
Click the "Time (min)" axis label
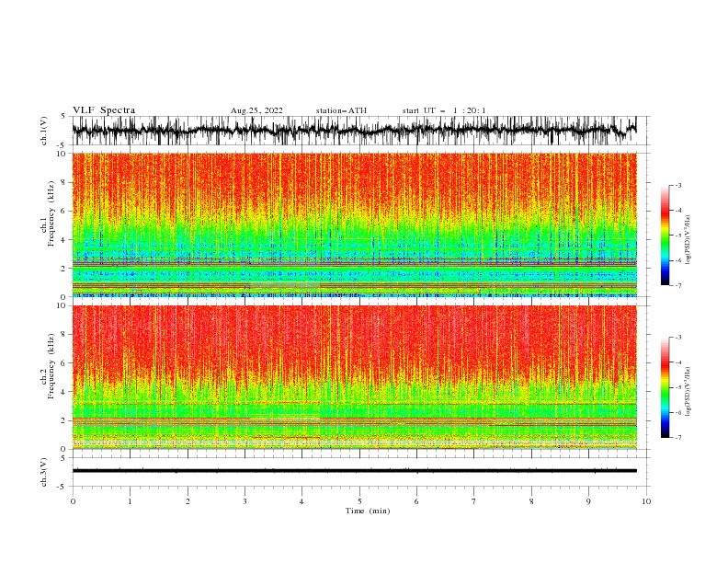point(368,511)
